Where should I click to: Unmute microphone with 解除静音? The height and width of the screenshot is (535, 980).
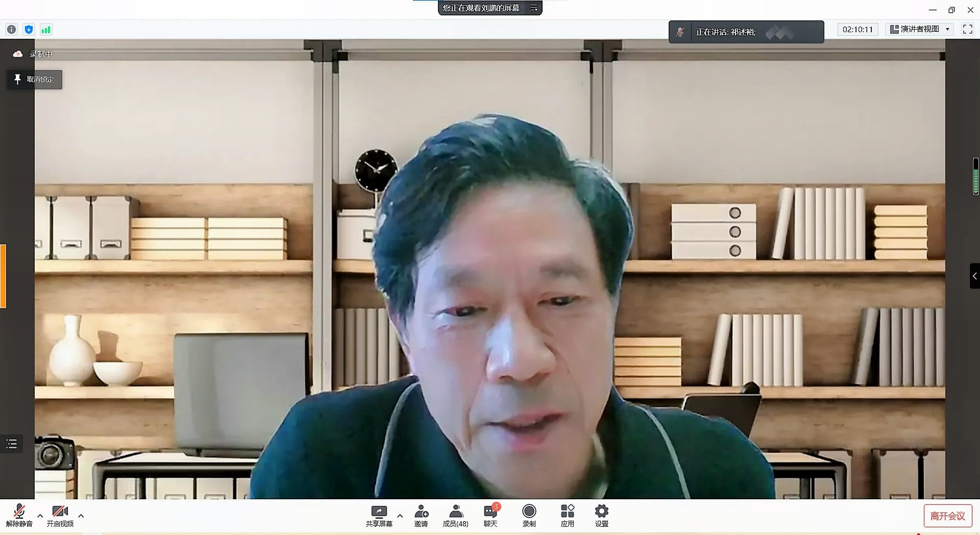19,515
